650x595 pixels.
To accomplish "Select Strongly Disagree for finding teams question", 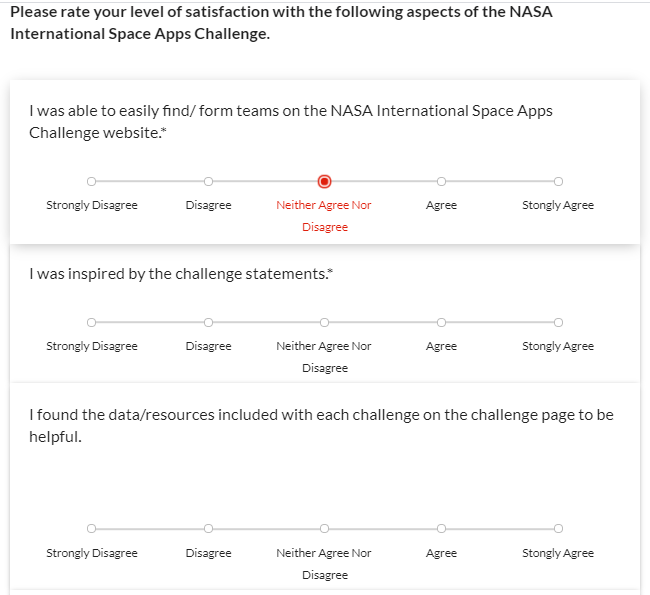I will 91,182.
